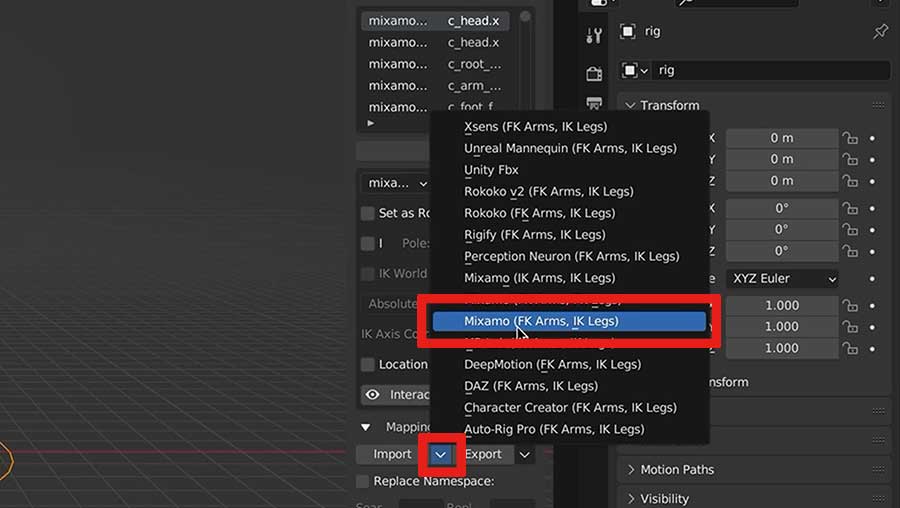Toggle the pin icon beside rig header
The image size is (900, 508).
click(x=880, y=31)
